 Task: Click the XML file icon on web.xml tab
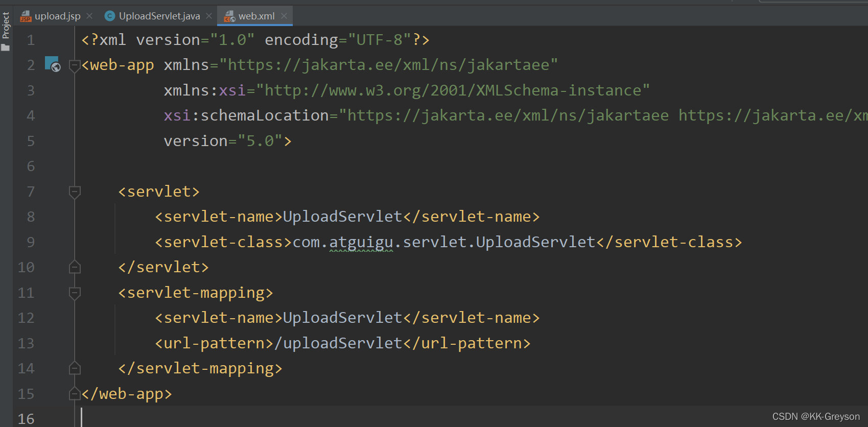pos(230,16)
